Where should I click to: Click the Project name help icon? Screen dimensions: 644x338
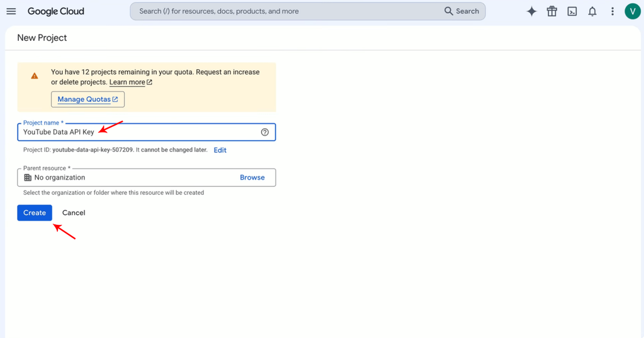pyautogui.click(x=265, y=132)
